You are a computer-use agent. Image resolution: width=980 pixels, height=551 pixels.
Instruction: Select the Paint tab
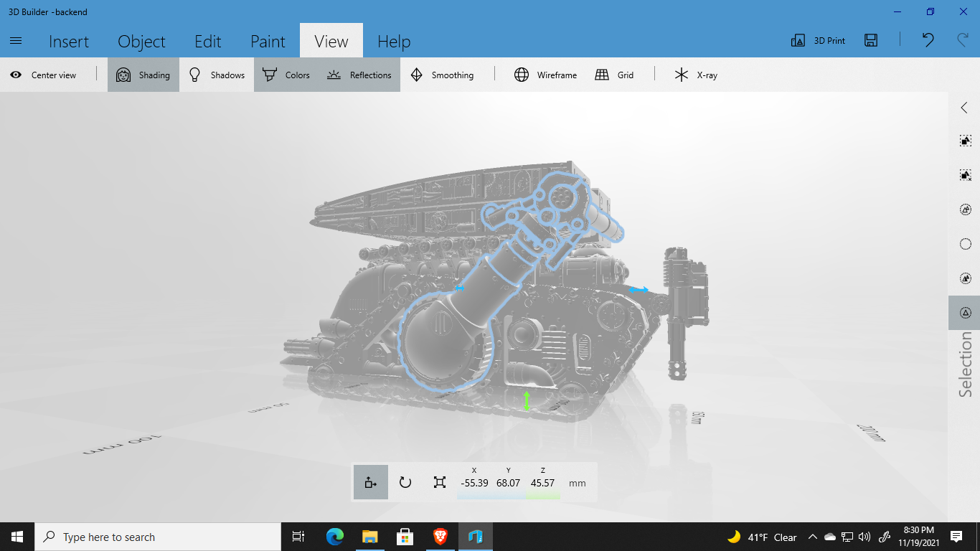click(268, 42)
